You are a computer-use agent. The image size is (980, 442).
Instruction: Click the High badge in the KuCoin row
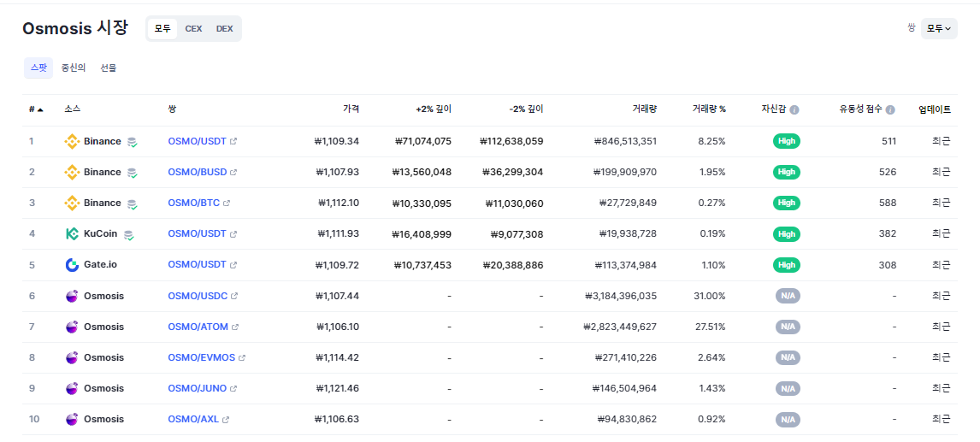coord(786,233)
